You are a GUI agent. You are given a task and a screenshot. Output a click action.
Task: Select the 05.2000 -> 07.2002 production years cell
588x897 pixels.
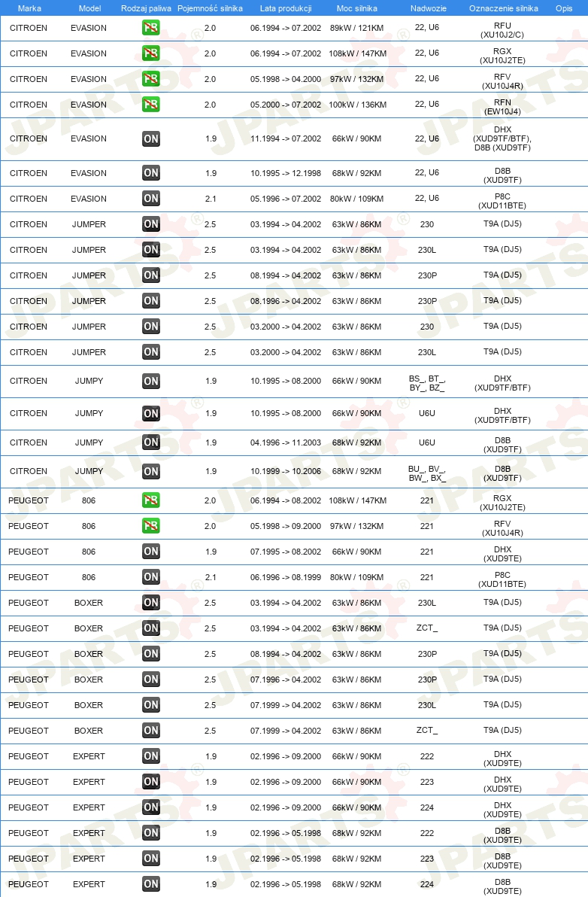tap(286, 105)
